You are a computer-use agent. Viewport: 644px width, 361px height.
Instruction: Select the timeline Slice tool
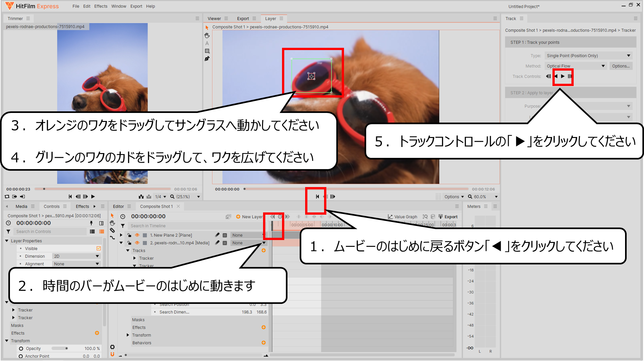click(112, 230)
